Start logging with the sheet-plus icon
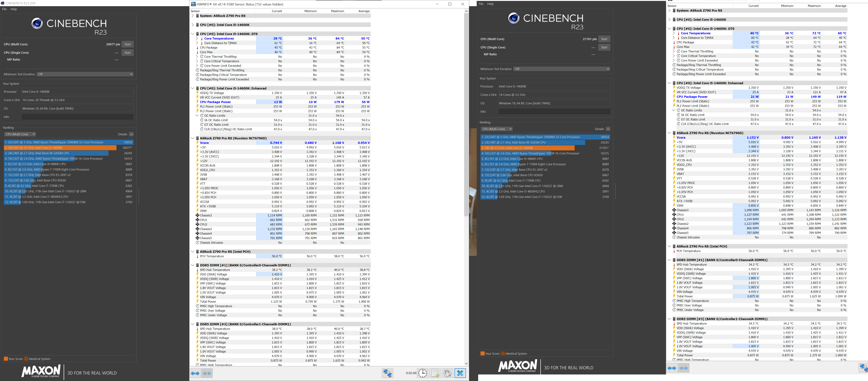The image size is (868, 381). click(x=435, y=373)
